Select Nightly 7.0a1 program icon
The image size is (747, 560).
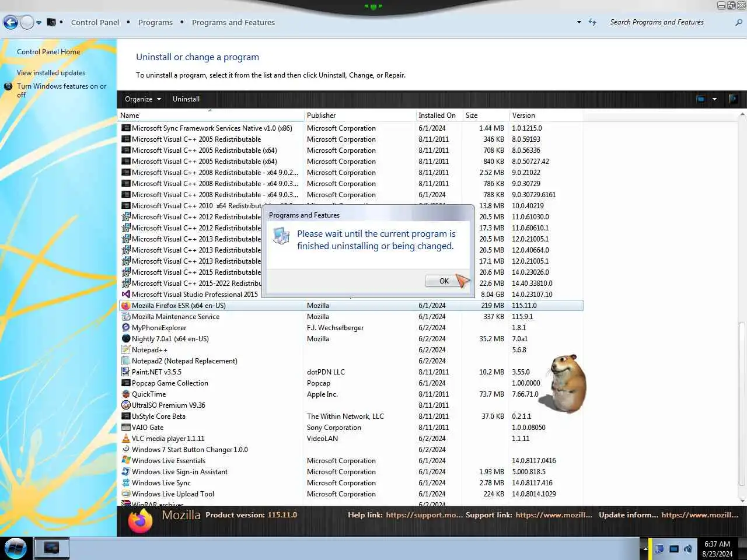coord(125,339)
